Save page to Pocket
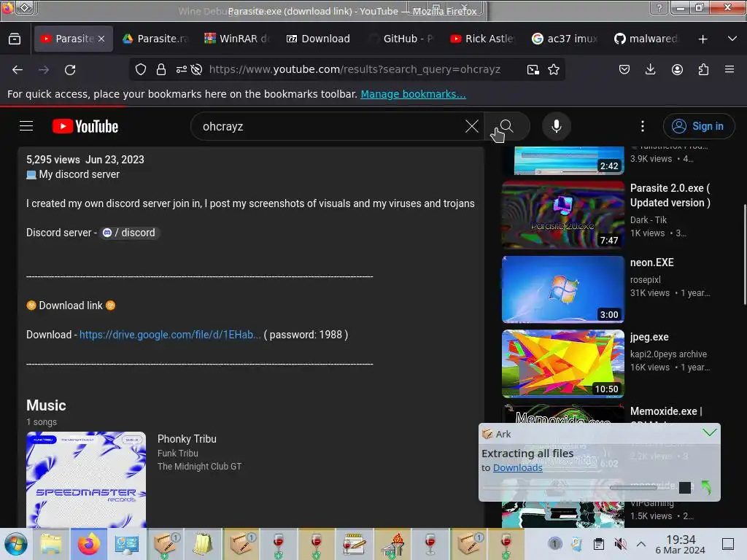This screenshot has height=560, width=747. click(x=624, y=69)
